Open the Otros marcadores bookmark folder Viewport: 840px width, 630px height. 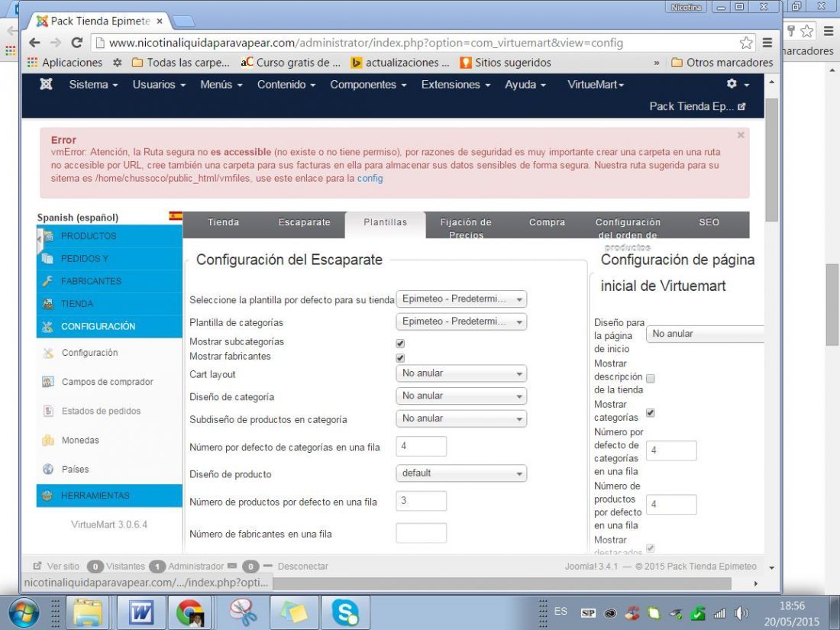click(x=722, y=63)
